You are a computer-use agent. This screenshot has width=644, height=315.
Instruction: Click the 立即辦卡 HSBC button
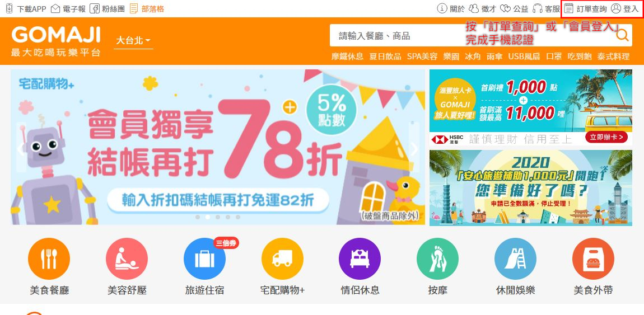[606, 137]
